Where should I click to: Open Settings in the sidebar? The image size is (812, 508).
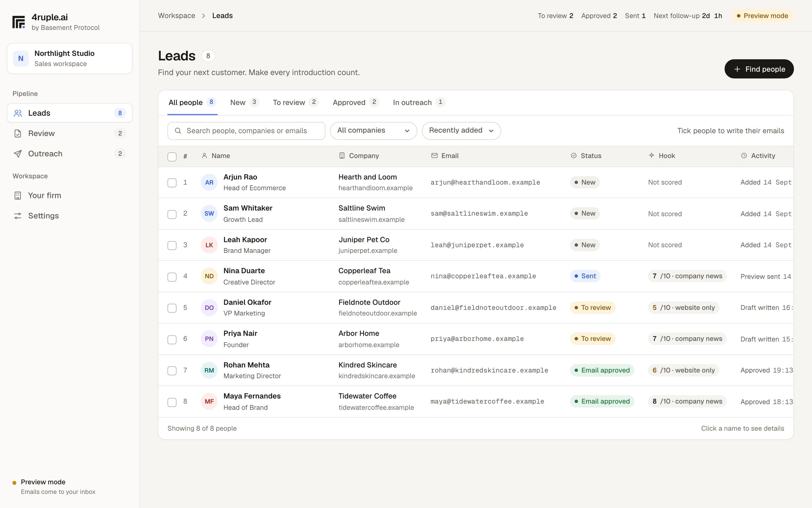click(70, 216)
